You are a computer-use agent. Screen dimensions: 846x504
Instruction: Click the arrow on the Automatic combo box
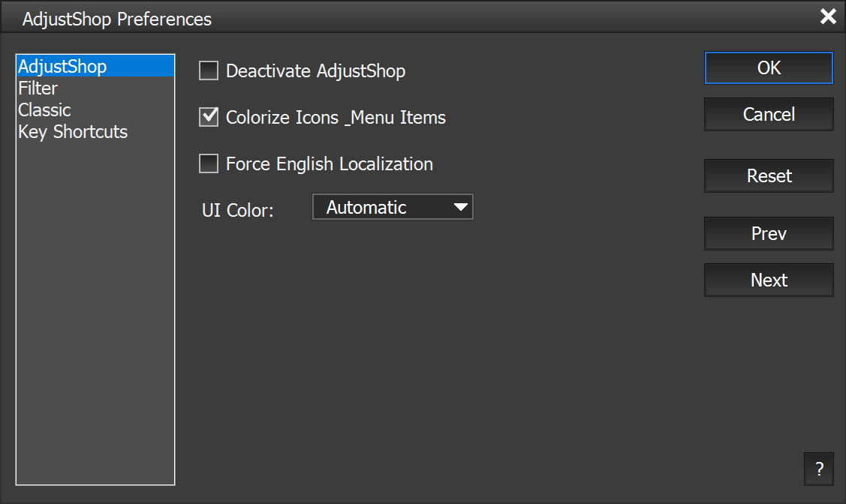461,208
